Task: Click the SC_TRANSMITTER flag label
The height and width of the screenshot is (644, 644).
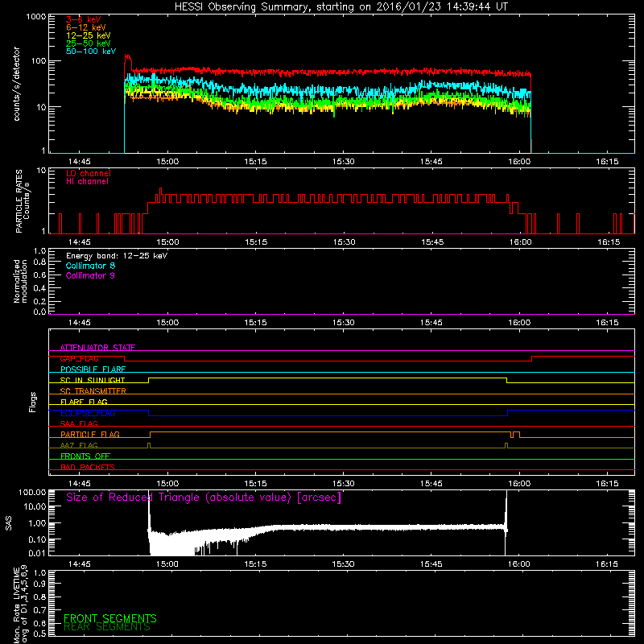Action: point(93,391)
